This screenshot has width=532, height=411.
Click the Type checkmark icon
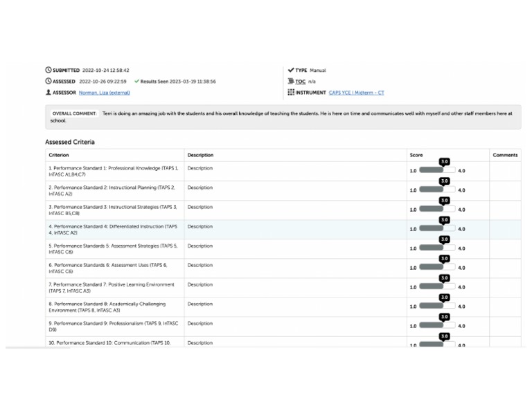point(291,71)
